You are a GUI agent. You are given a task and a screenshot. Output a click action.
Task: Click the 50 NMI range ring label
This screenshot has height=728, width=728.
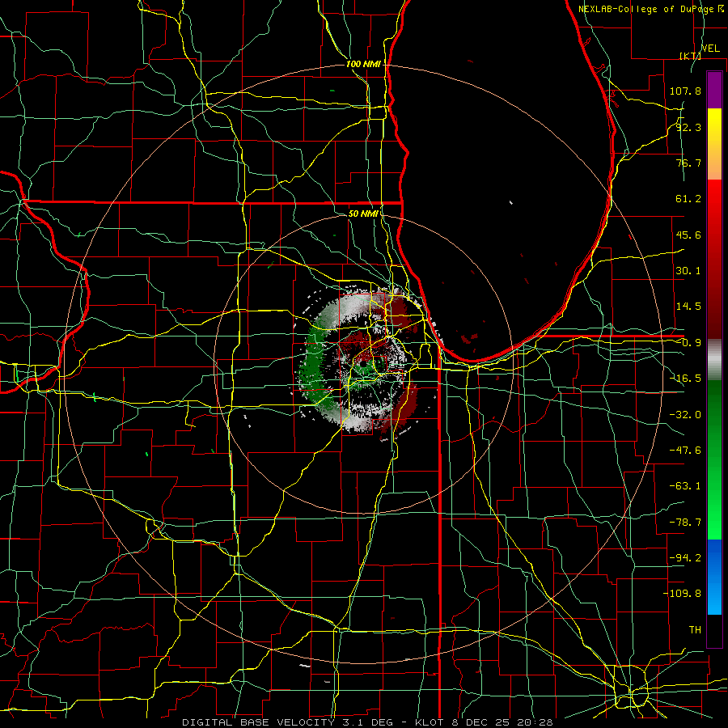[363, 214]
